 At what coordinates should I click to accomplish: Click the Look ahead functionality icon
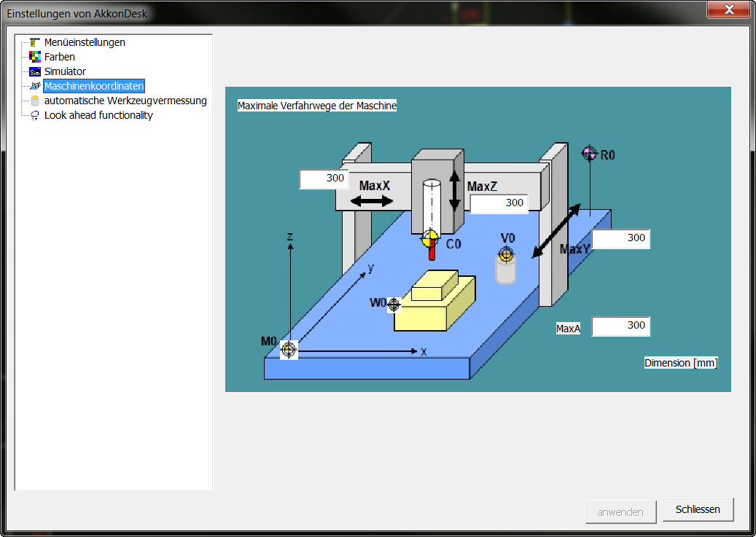(34, 115)
